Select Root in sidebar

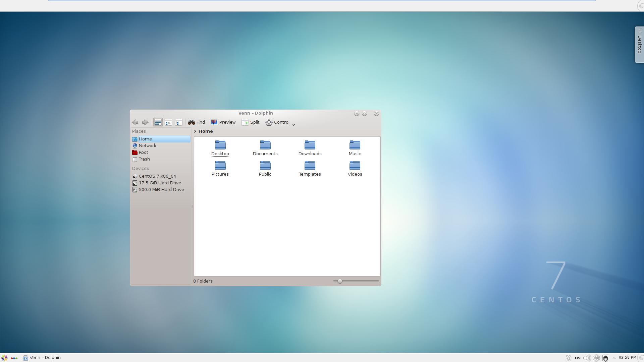(144, 152)
